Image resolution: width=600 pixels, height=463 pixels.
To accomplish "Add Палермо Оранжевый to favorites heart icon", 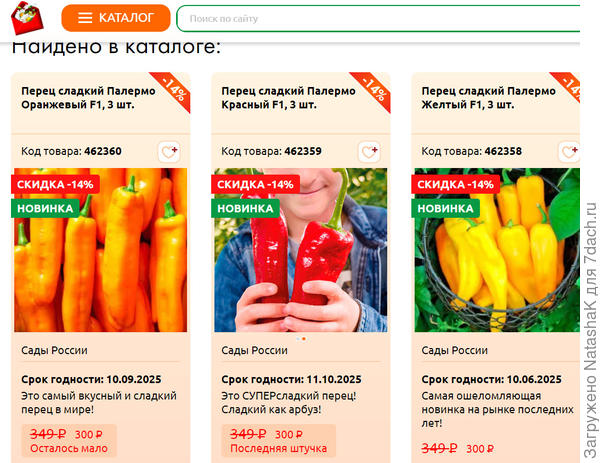I will click(x=169, y=152).
